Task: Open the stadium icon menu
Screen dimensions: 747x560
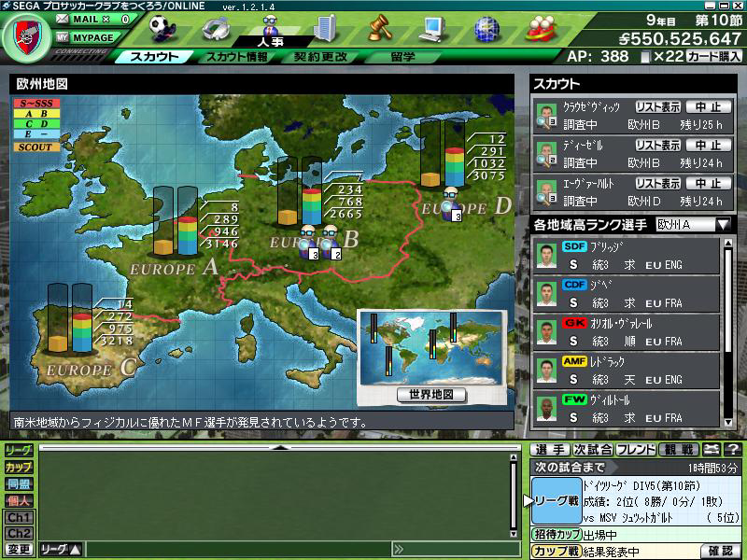Action: 218,28
